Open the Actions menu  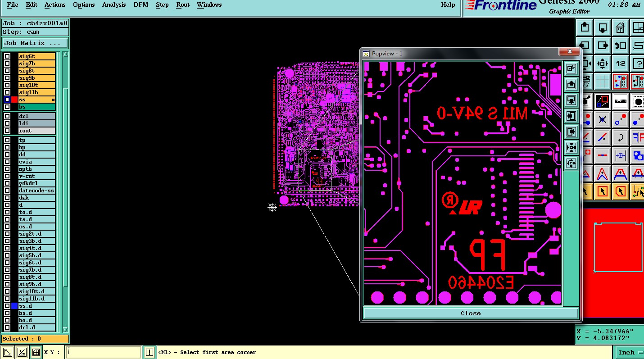55,5
